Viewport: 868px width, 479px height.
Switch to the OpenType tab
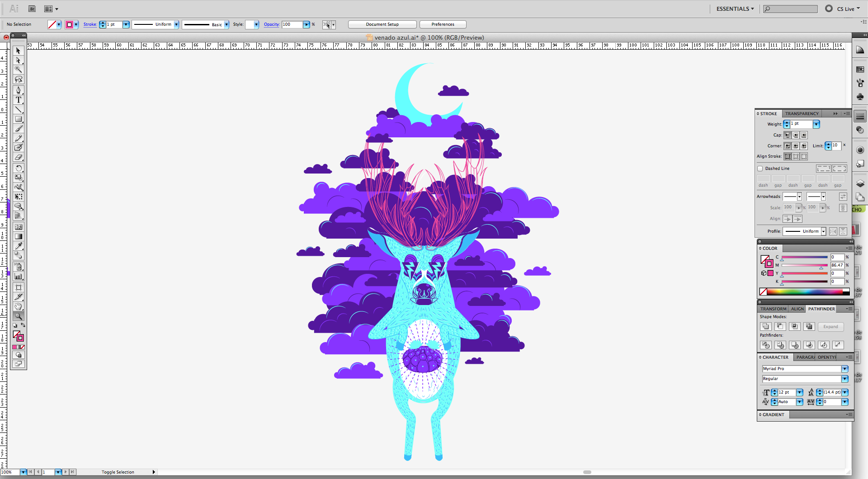pos(827,357)
